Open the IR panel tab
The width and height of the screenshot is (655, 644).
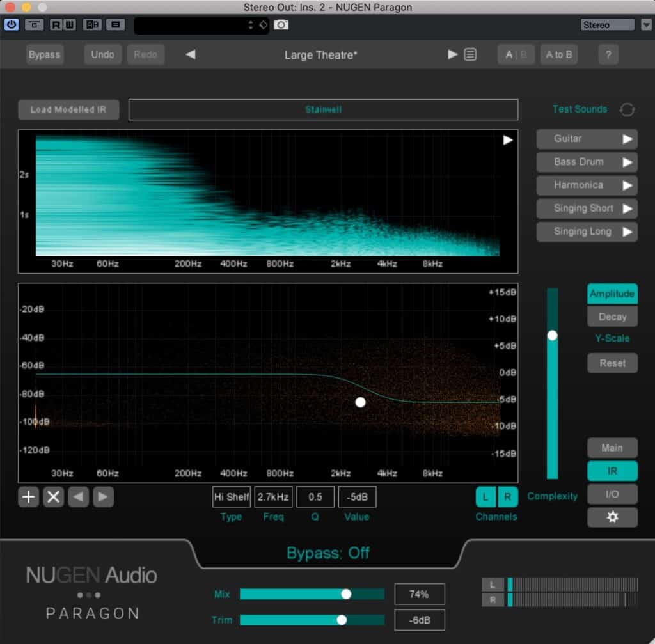[612, 471]
